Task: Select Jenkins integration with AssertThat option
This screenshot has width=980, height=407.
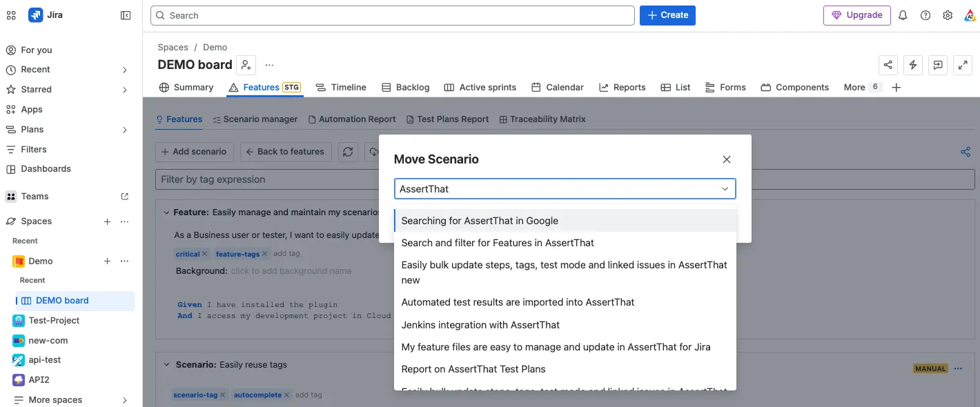Action: click(565, 325)
